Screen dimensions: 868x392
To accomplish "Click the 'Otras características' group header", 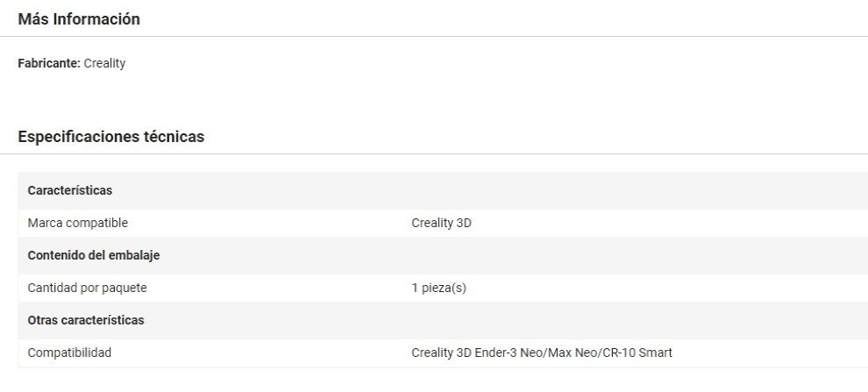I will click(x=86, y=320).
